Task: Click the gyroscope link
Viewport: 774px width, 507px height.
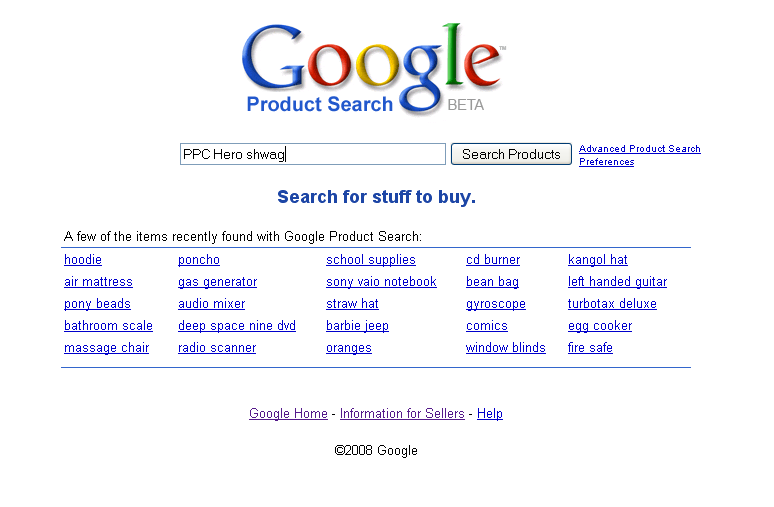Action: click(x=496, y=304)
